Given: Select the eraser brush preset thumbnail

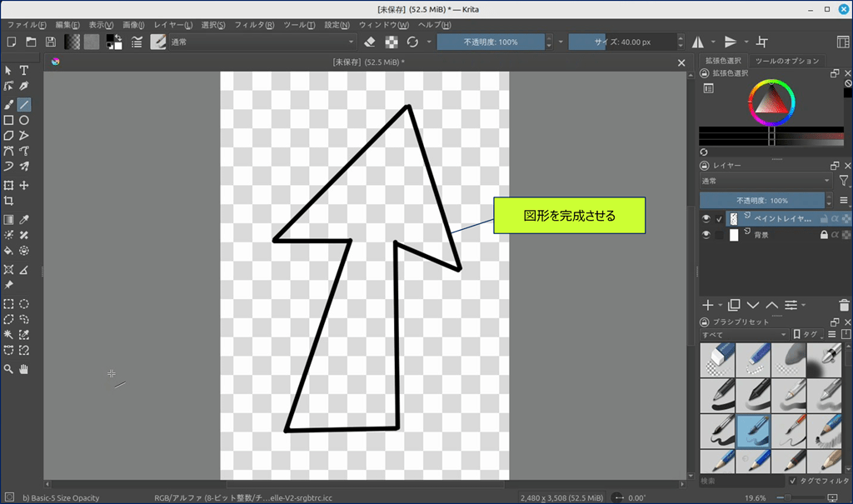Looking at the screenshot, I should coord(716,358).
